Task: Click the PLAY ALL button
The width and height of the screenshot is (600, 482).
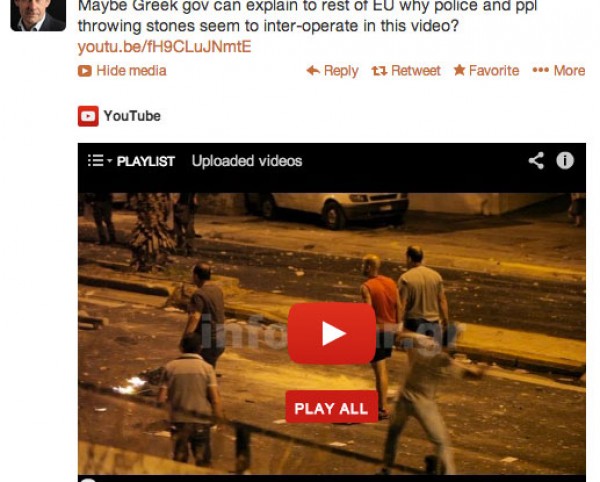Action: (x=332, y=408)
